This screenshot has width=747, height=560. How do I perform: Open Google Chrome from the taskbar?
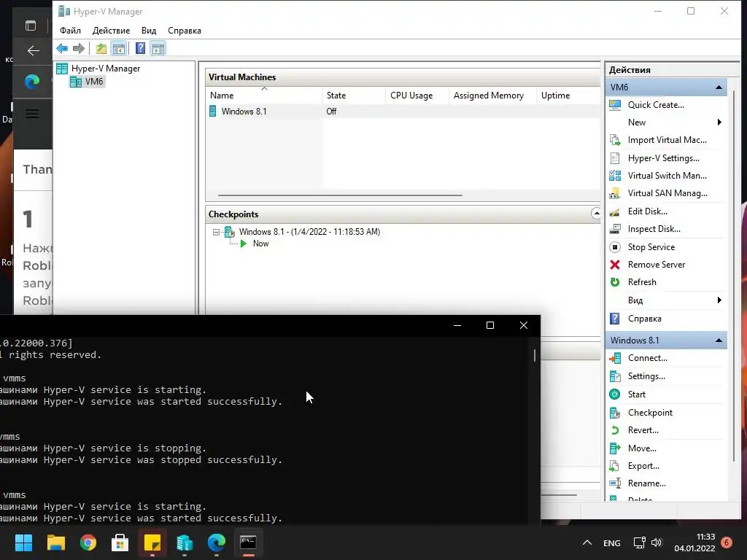tap(88, 542)
